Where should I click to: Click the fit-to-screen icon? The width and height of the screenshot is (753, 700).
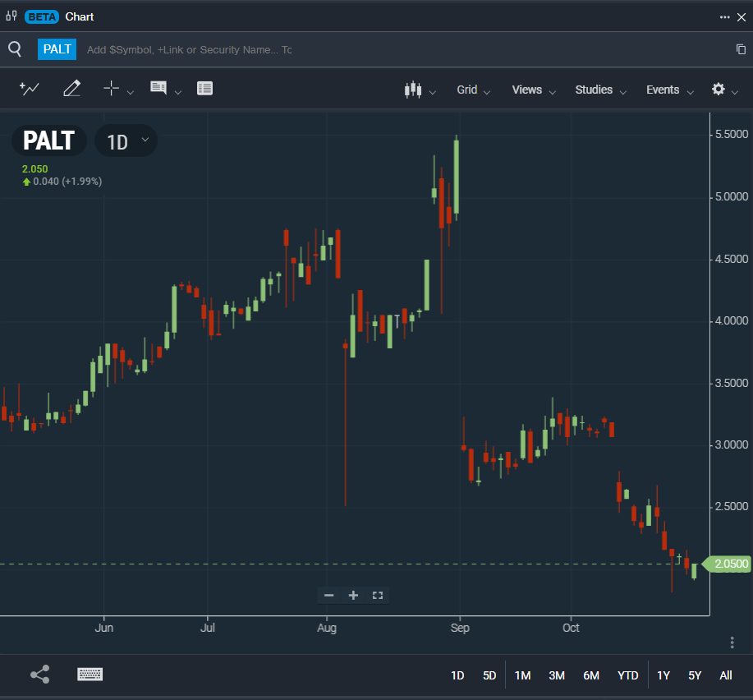378,596
